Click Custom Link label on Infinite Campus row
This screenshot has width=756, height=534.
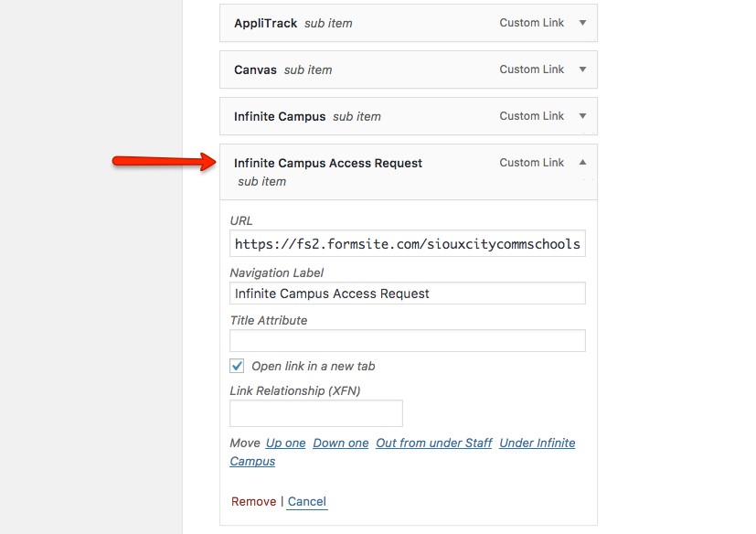coord(531,116)
